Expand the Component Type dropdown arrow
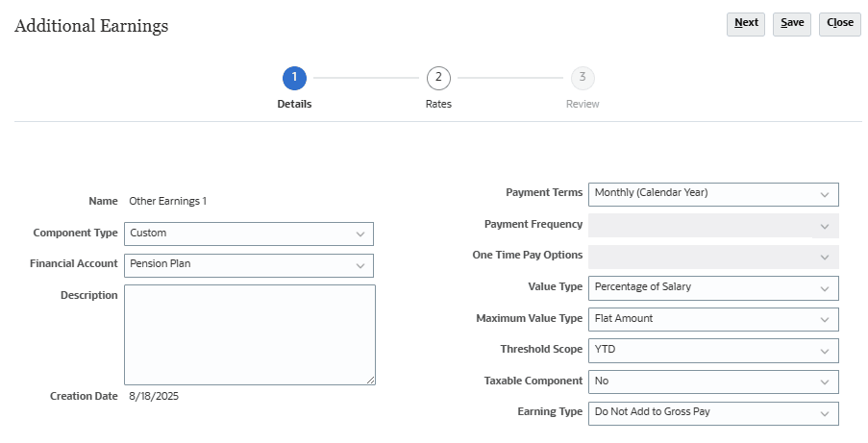Screen dimensions: 868x443 (360, 234)
